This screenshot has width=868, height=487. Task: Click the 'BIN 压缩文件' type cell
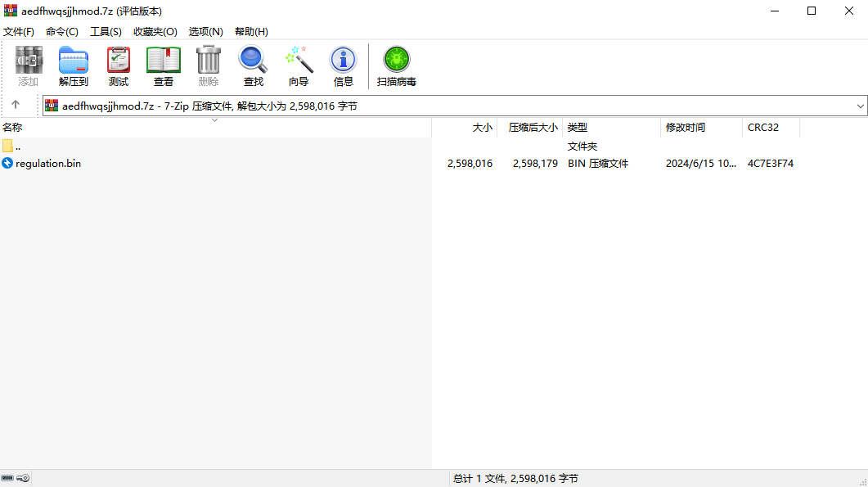coord(598,164)
